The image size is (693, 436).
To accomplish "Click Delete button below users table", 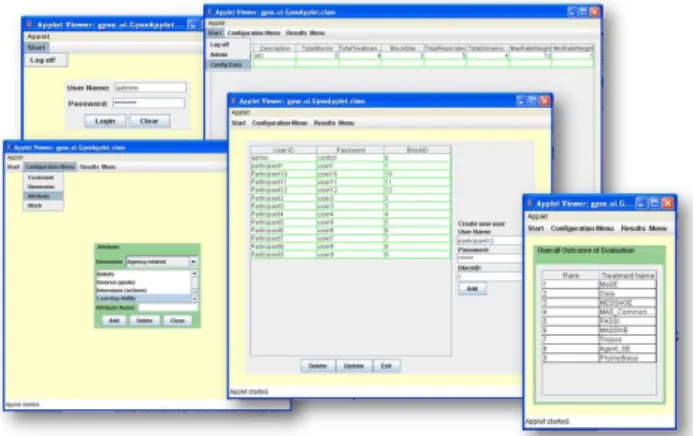I will pos(318,366).
